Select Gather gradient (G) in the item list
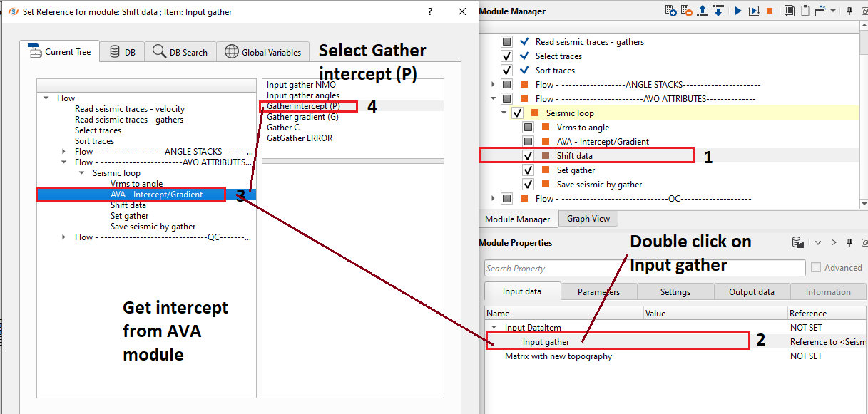 click(x=302, y=117)
